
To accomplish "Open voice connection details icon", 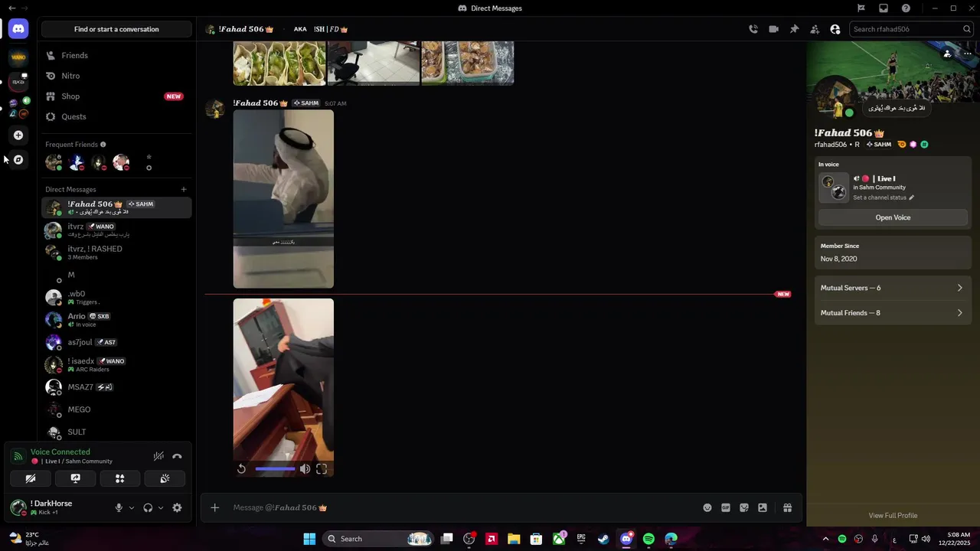I will [x=18, y=456].
